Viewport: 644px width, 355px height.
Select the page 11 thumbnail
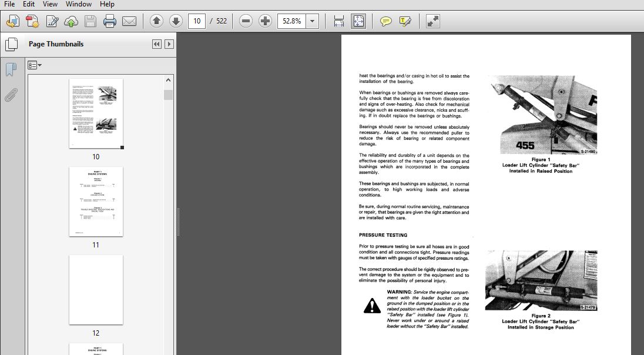point(96,202)
